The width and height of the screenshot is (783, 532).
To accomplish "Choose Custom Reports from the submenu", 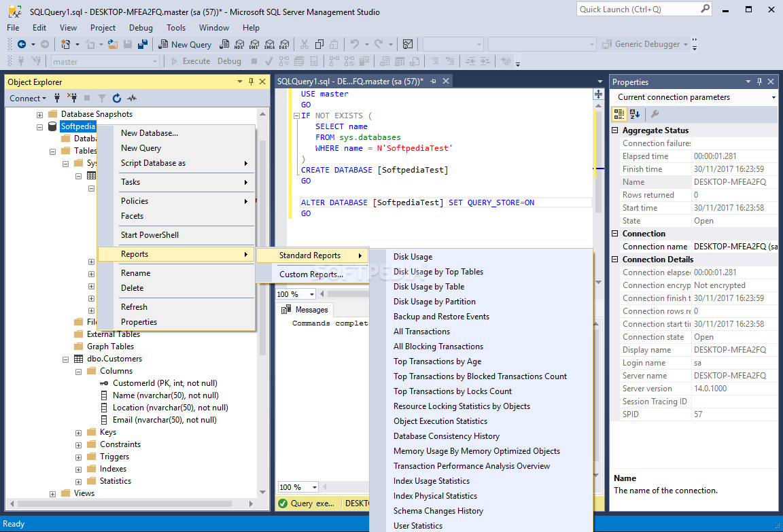I will [311, 274].
